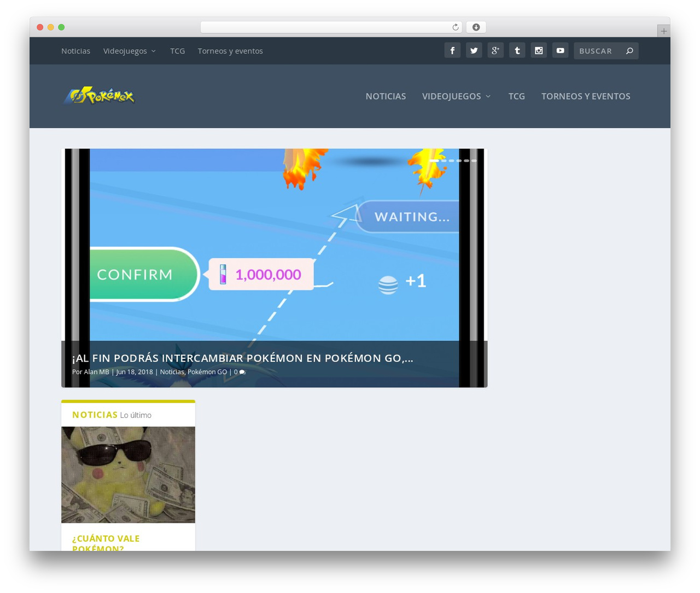Expand the chevron next to VIDEOJUEGOS in the main menu
Screen dimensions: 700x593
(x=488, y=96)
